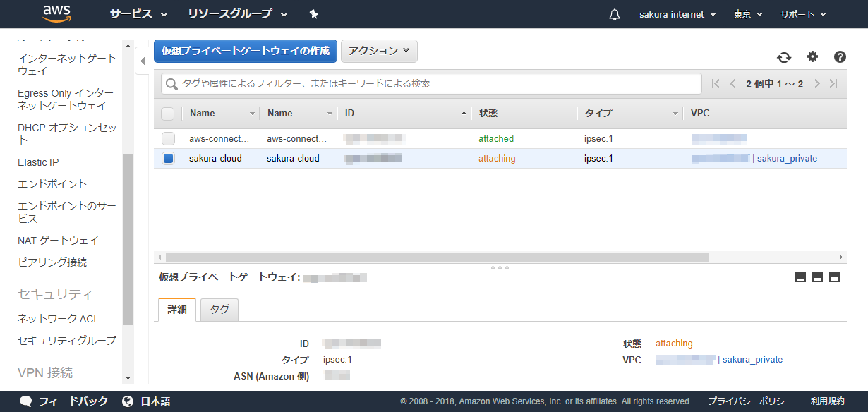The height and width of the screenshot is (412, 868).
Task: Click the pin shortcut icon in header
Action: (313, 14)
